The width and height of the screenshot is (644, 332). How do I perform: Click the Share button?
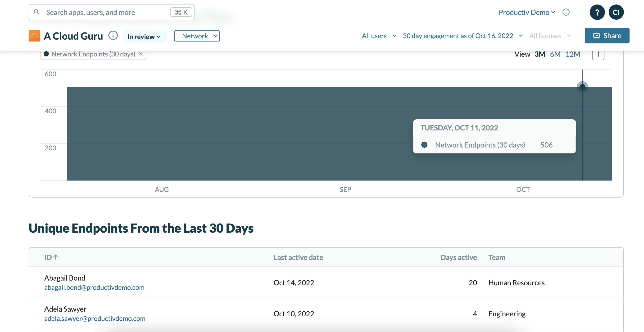point(607,36)
